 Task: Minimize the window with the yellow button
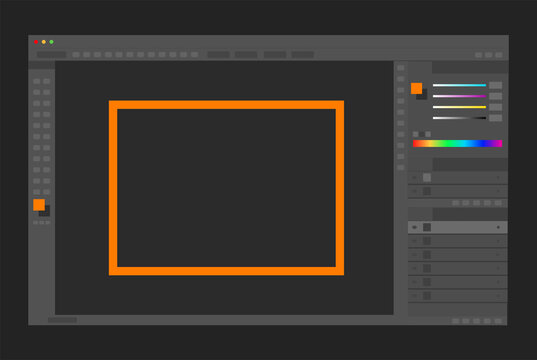click(x=44, y=42)
